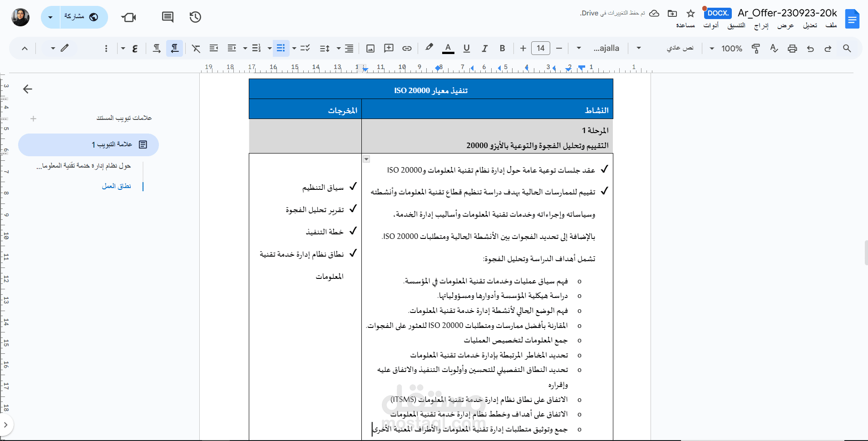The height and width of the screenshot is (441, 868).
Task: Open the تعديل (Edit) menu
Action: click(810, 25)
